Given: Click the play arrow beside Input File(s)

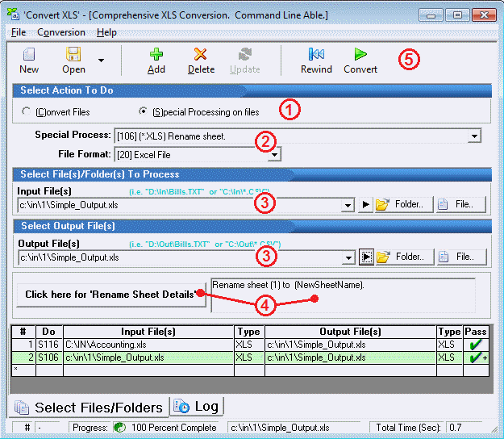Looking at the screenshot, I should click(x=366, y=205).
